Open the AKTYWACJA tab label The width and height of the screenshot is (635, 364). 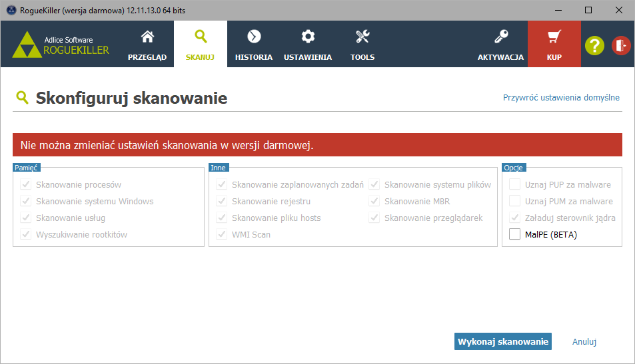(x=501, y=57)
